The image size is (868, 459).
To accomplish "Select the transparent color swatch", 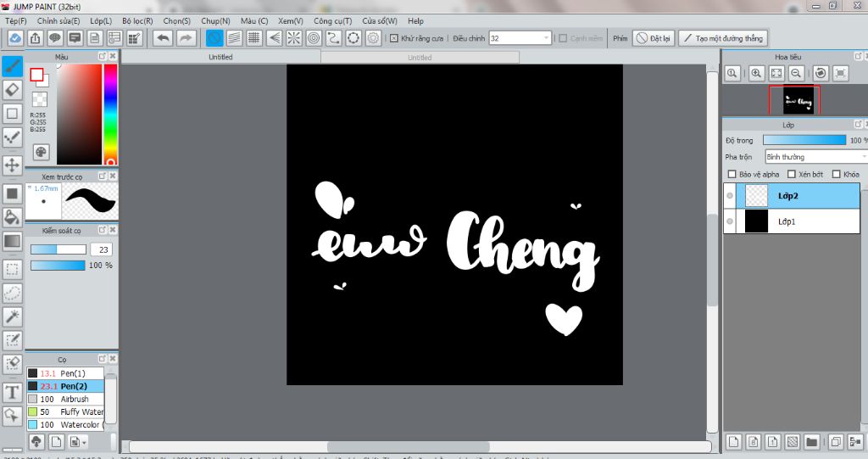I will pyautogui.click(x=39, y=99).
